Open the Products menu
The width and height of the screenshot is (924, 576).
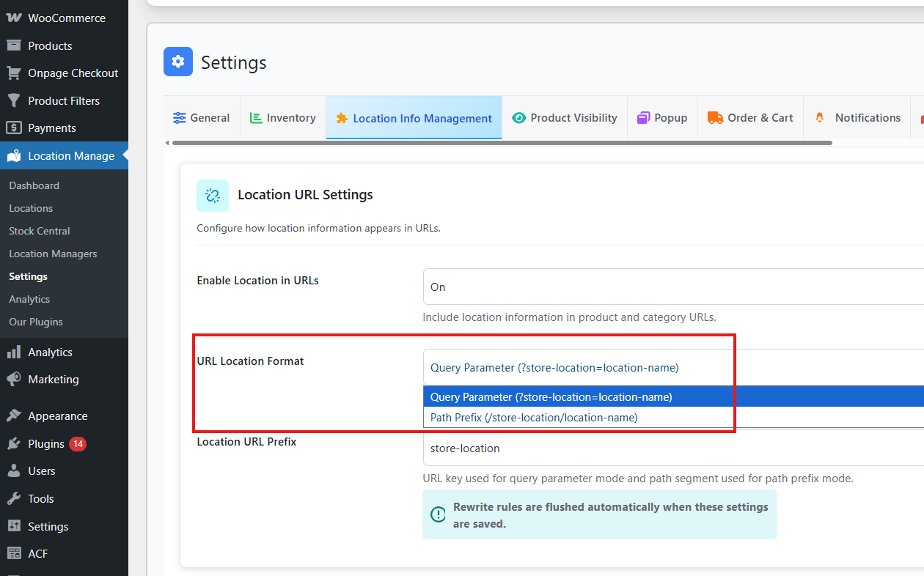[x=64, y=45]
